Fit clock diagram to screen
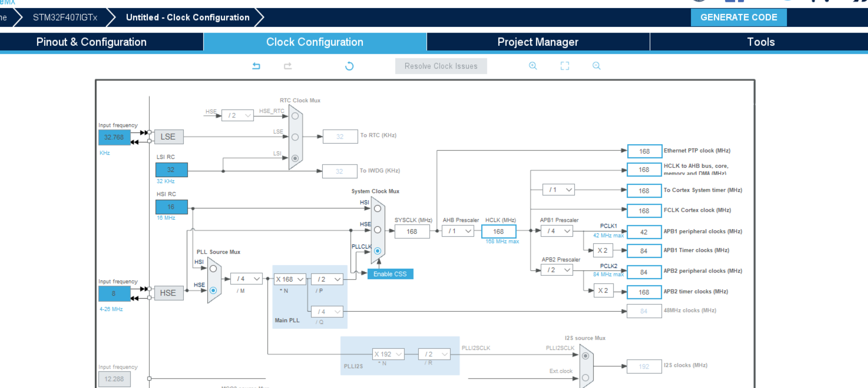Screen dimensions: 868x388 click(x=565, y=66)
